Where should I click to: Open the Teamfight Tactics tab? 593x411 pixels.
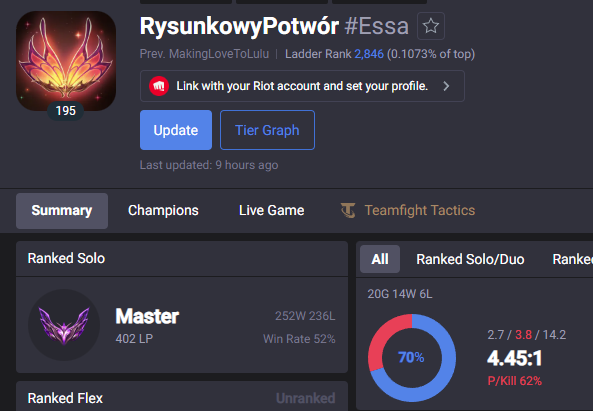tap(408, 211)
